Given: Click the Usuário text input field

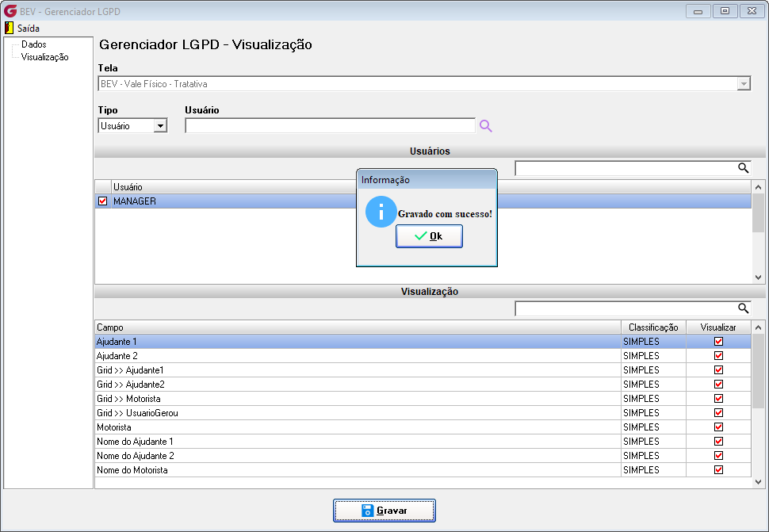Looking at the screenshot, I should coord(330,126).
